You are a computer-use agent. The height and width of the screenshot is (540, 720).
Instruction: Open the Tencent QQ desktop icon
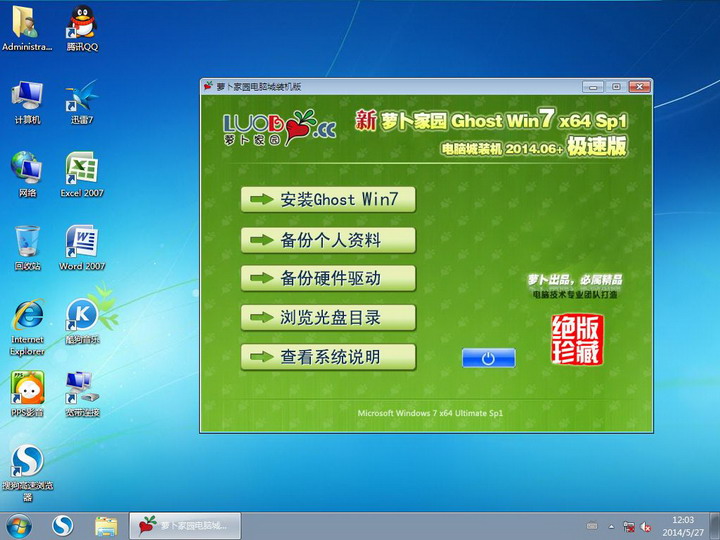[x=82, y=24]
